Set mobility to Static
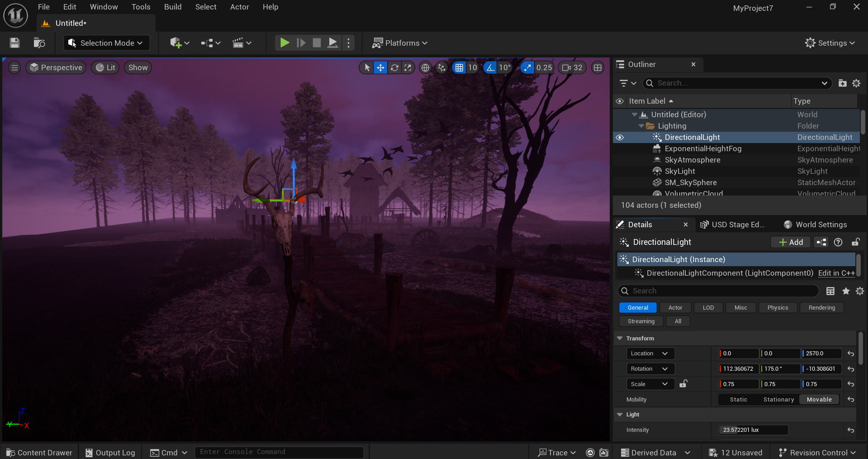868x459 pixels. 739,399
